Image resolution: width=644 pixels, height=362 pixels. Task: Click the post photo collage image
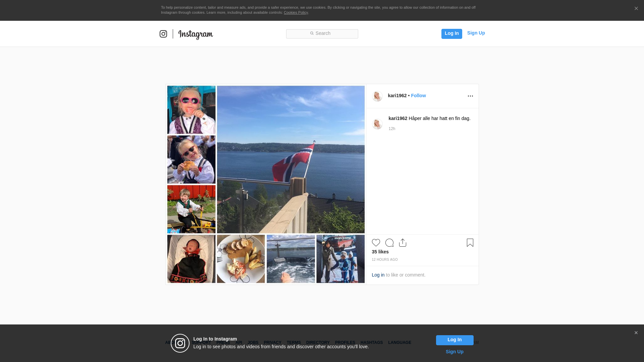tap(266, 184)
